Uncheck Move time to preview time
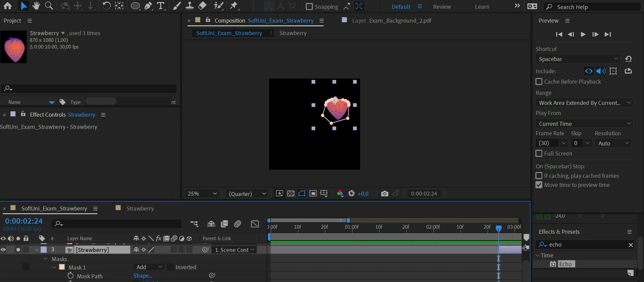The height and width of the screenshot is (282, 644). click(539, 185)
